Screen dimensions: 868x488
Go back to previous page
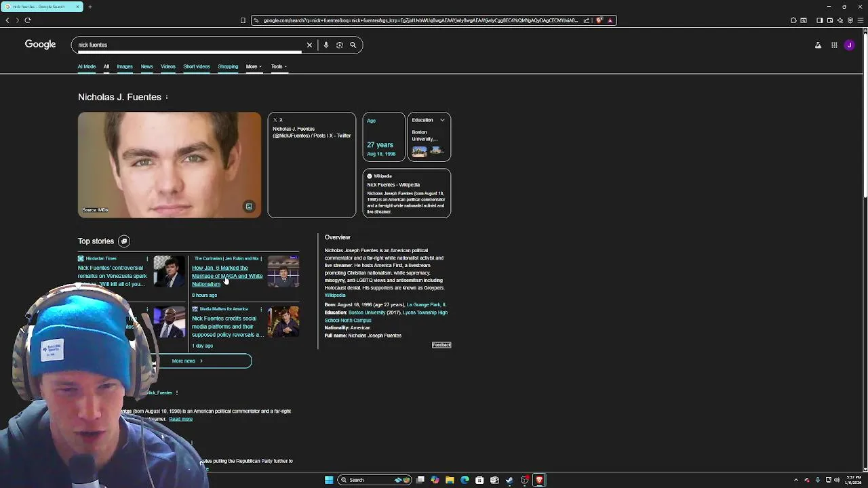7,20
